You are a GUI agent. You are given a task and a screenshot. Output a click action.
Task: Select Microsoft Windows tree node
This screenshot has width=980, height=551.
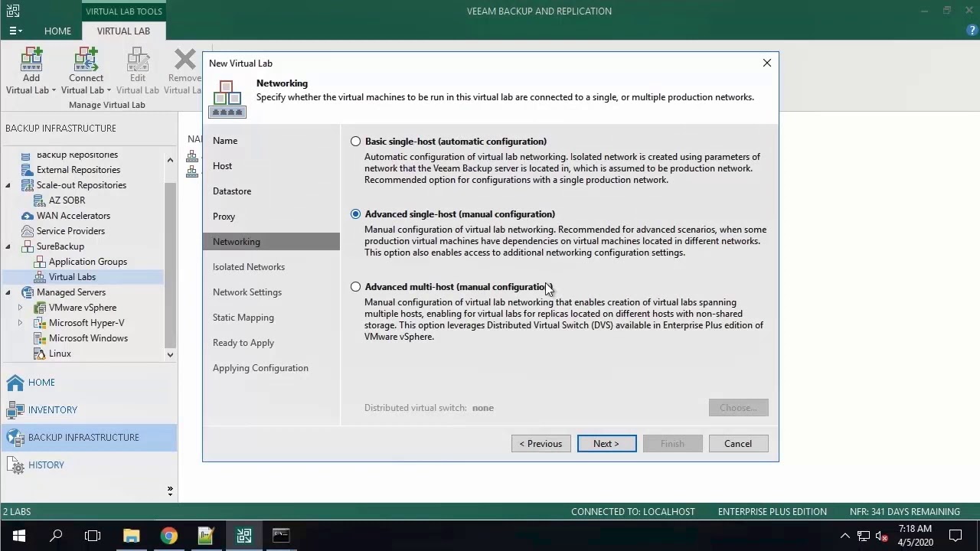88,338
